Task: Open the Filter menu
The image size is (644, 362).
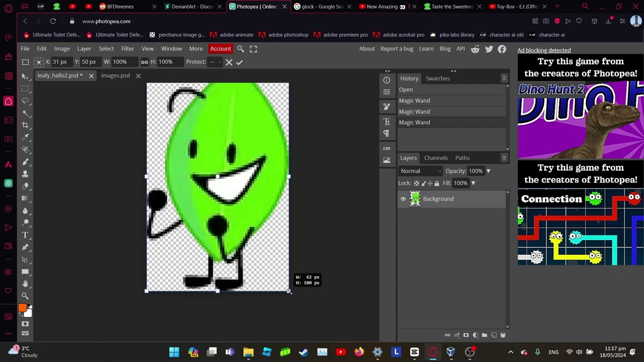Action: (127, 49)
